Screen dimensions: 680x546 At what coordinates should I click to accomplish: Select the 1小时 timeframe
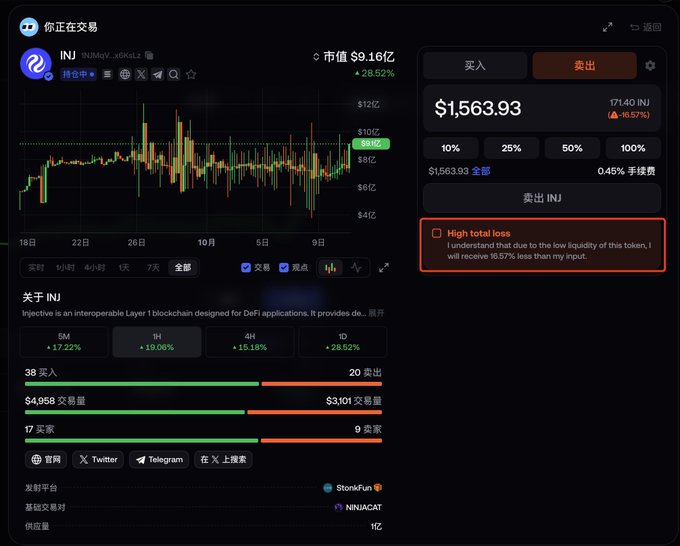pyautogui.click(x=65, y=268)
